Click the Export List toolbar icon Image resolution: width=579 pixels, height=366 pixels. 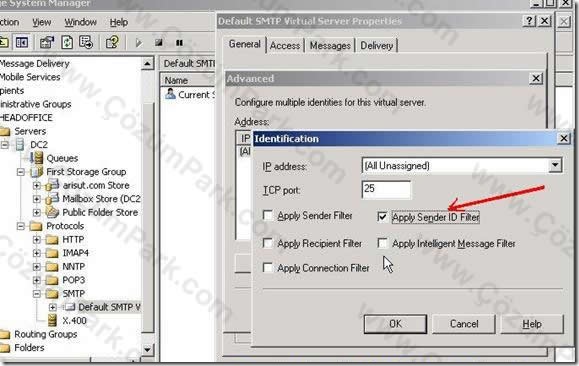tap(86, 43)
